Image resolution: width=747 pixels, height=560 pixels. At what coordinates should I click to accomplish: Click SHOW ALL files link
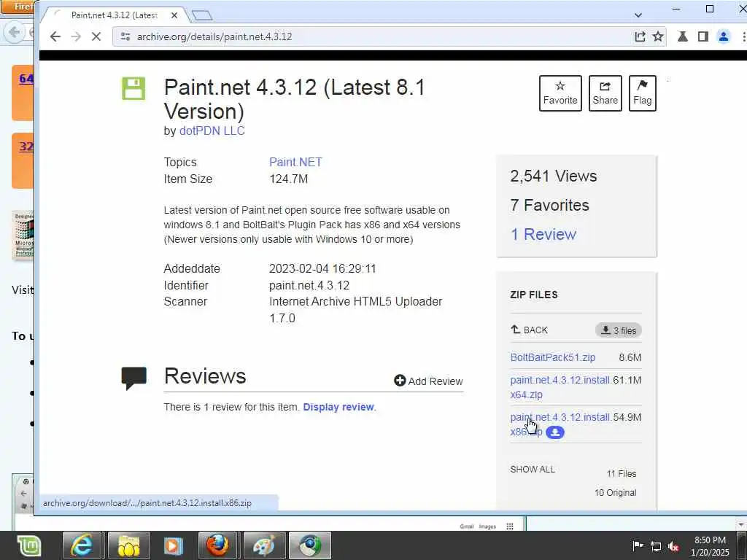tap(532, 470)
